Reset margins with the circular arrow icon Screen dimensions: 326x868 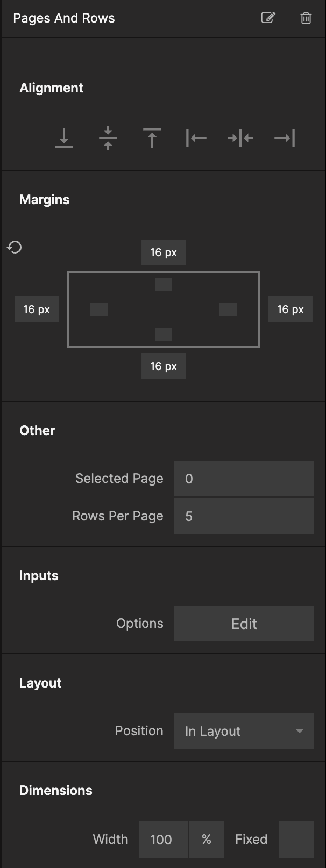tap(15, 247)
